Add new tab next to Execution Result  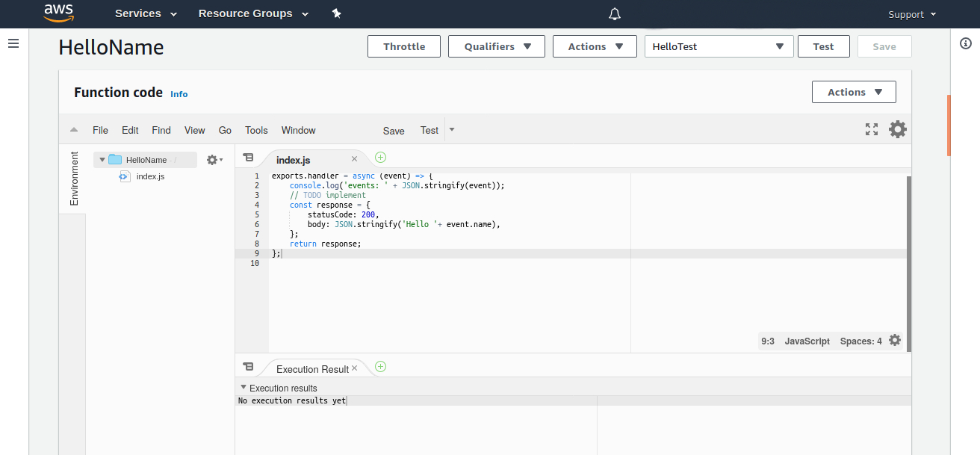(x=380, y=366)
